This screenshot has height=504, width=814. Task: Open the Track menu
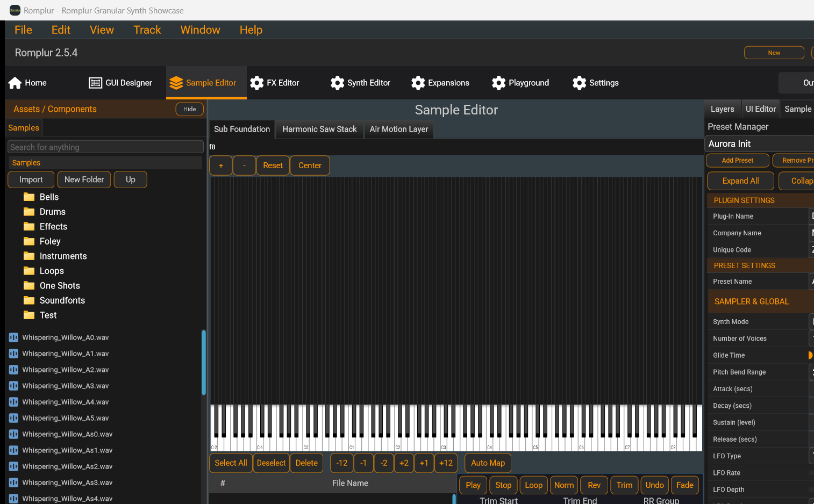coord(147,30)
